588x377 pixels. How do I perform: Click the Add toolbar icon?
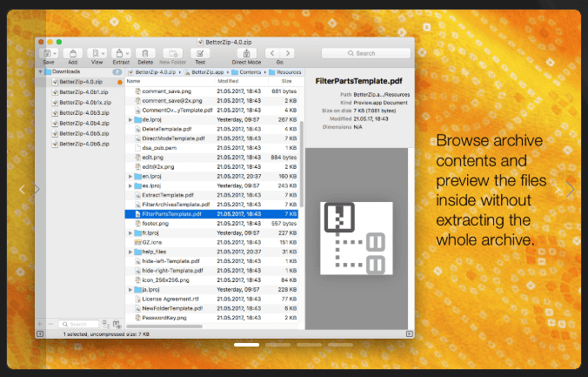click(73, 53)
